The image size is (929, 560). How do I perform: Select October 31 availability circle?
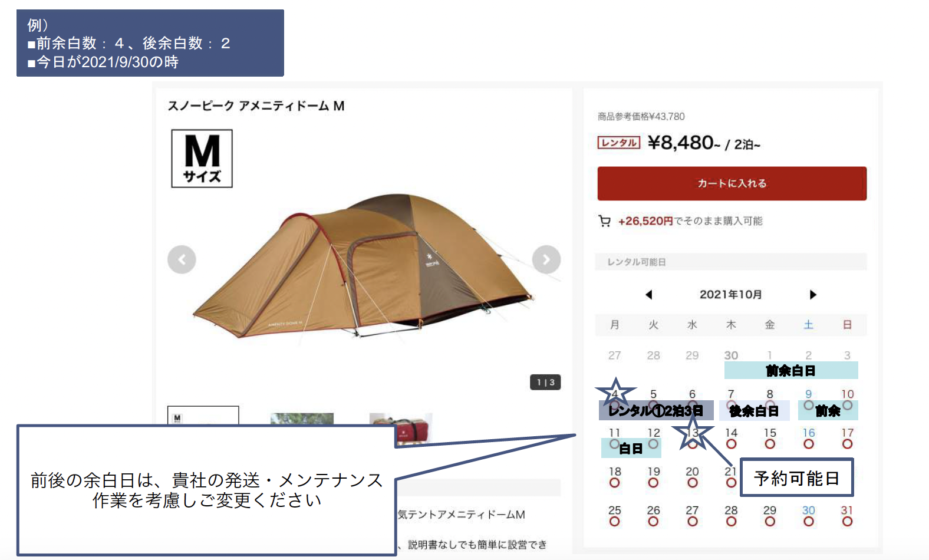pos(848,522)
